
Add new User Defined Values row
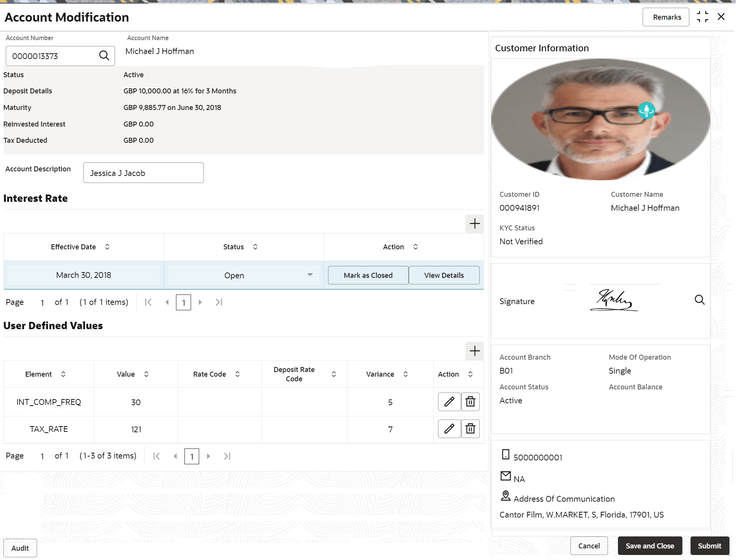pos(474,351)
